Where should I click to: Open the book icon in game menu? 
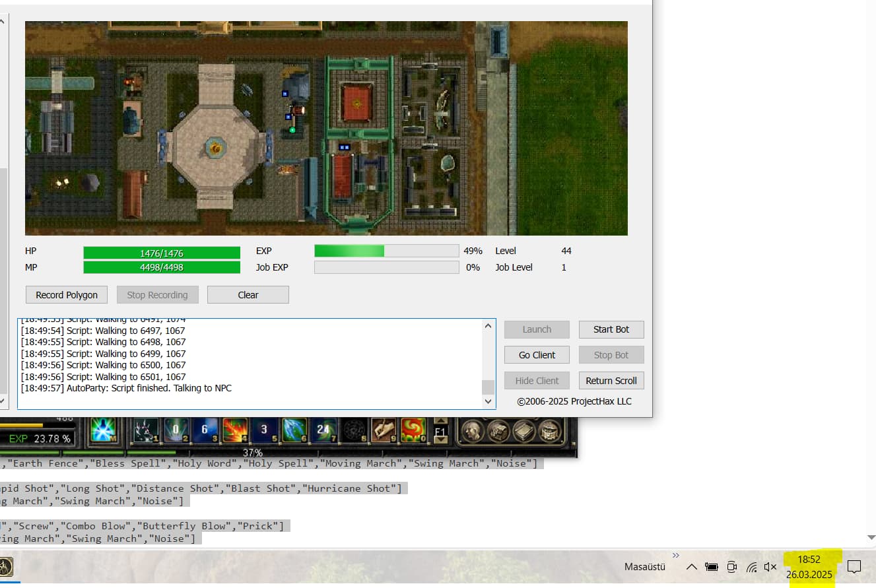pyautogui.click(x=525, y=431)
